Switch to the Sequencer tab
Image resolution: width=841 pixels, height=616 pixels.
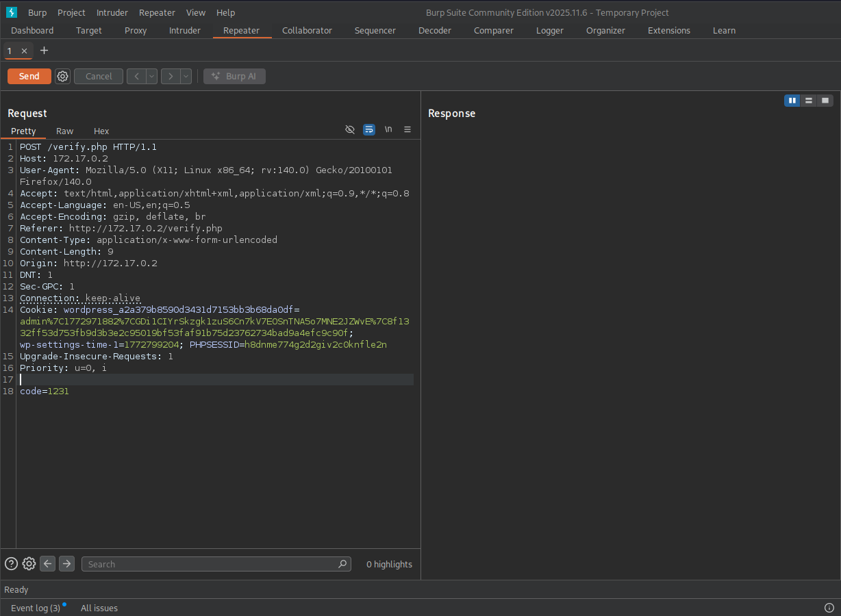point(375,31)
